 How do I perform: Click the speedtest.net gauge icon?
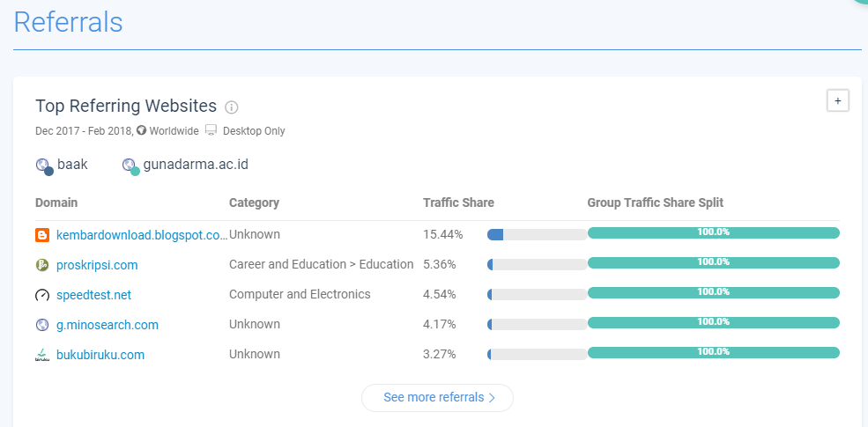point(42,295)
